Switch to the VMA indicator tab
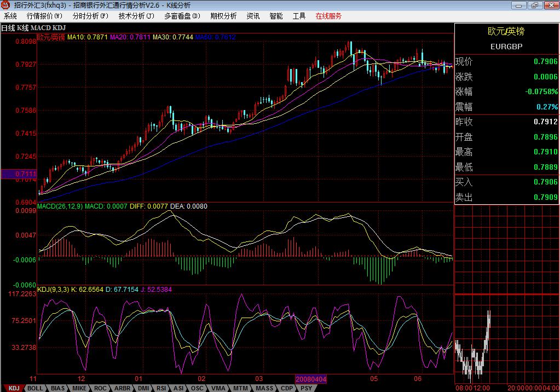This screenshot has width=560, height=392. pyautogui.click(x=218, y=388)
